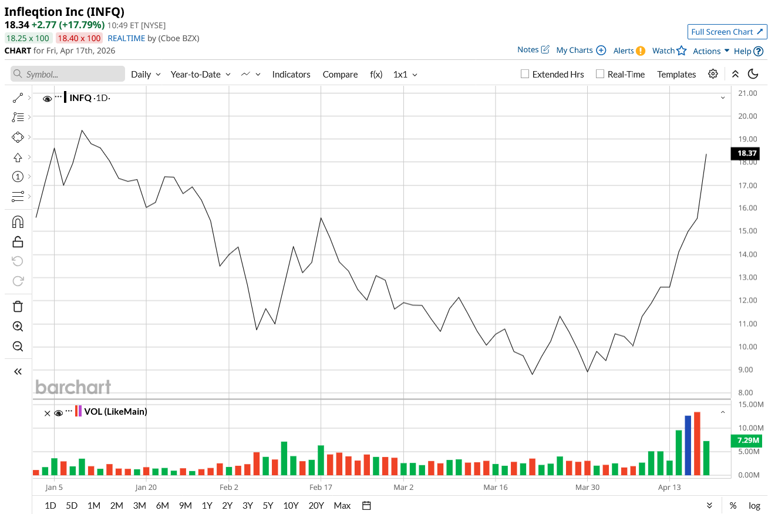
Task: Select the 1M time range
Action: tap(94, 505)
